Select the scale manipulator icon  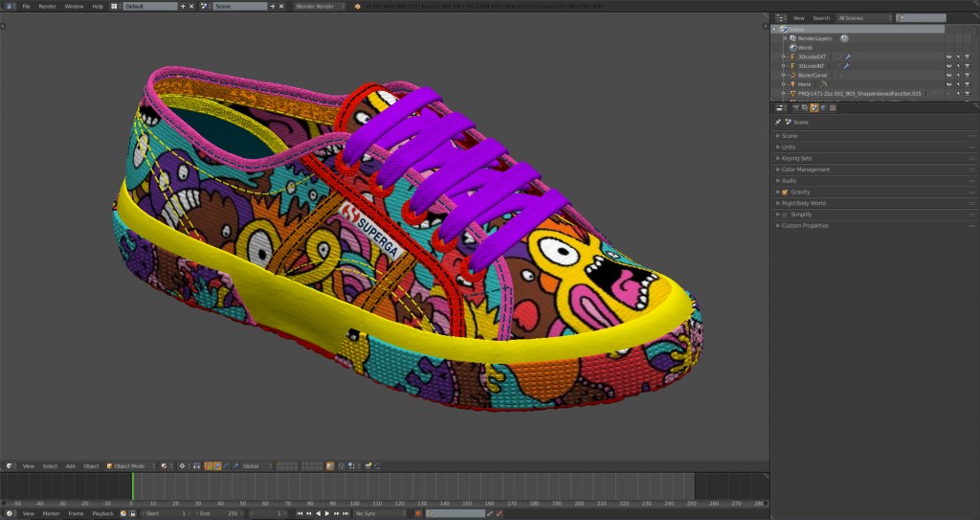tap(235, 466)
